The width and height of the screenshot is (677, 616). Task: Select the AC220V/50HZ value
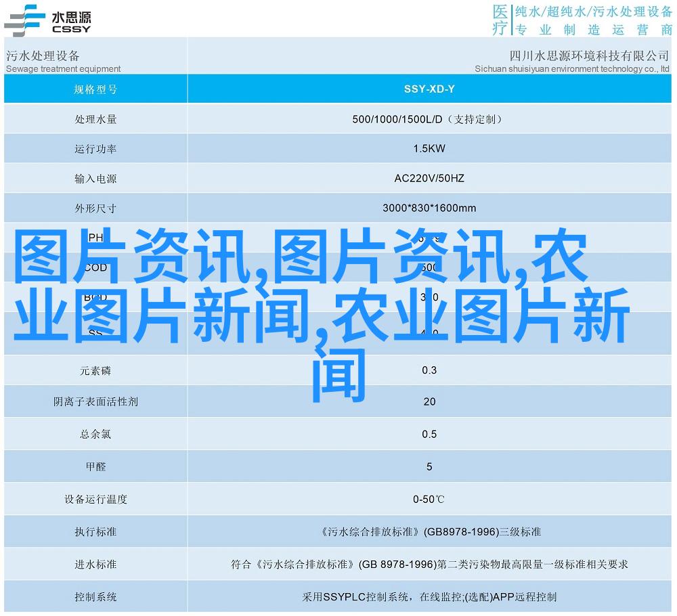(x=429, y=178)
